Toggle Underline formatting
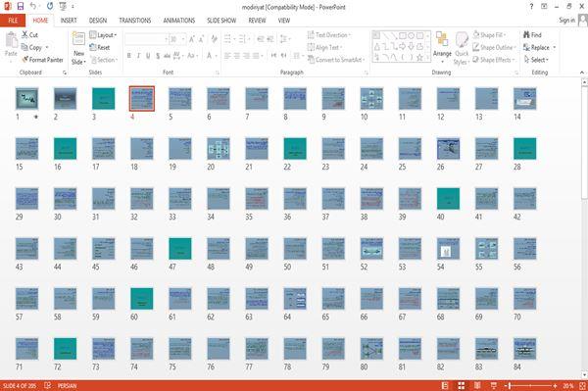 pyautogui.click(x=148, y=56)
